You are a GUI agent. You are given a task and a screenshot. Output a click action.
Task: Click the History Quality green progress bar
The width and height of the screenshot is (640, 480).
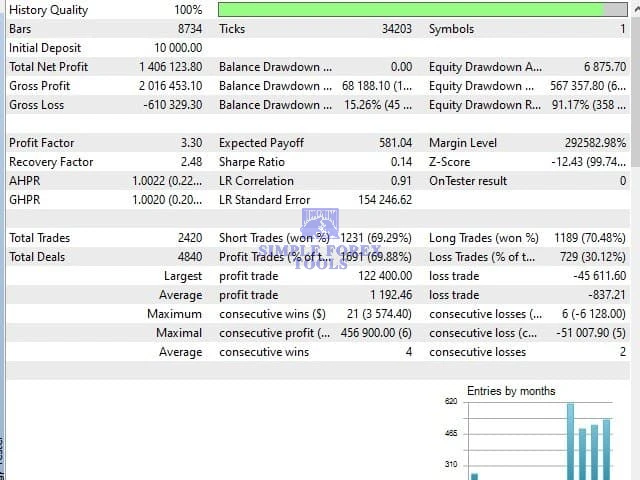pyautogui.click(x=410, y=10)
